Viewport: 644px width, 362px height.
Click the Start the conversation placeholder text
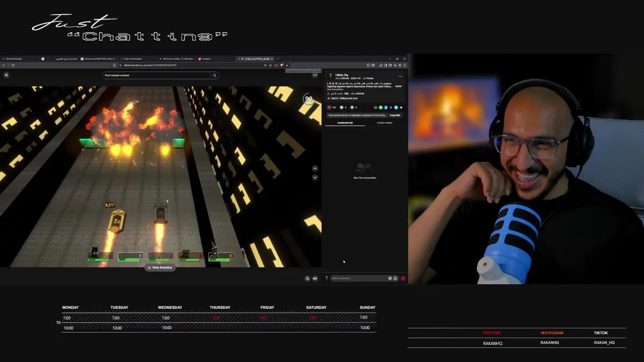pos(365,178)
